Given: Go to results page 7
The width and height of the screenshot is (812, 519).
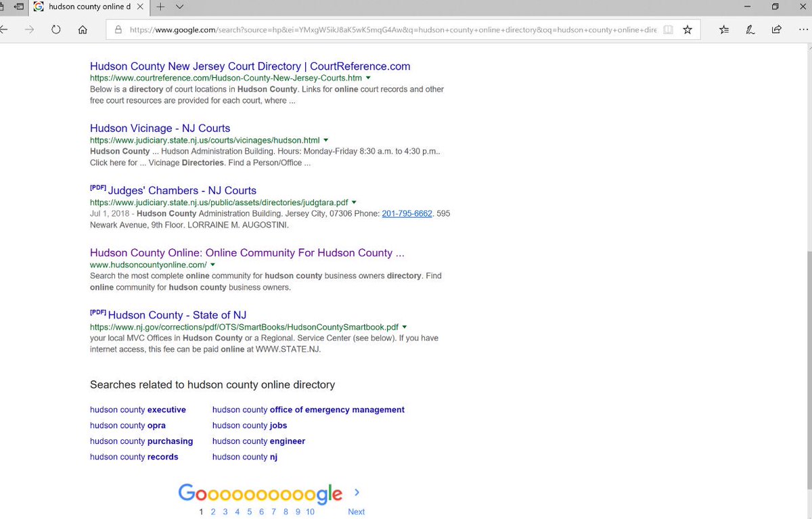Looking at the screenshot, I should (273, 512).
